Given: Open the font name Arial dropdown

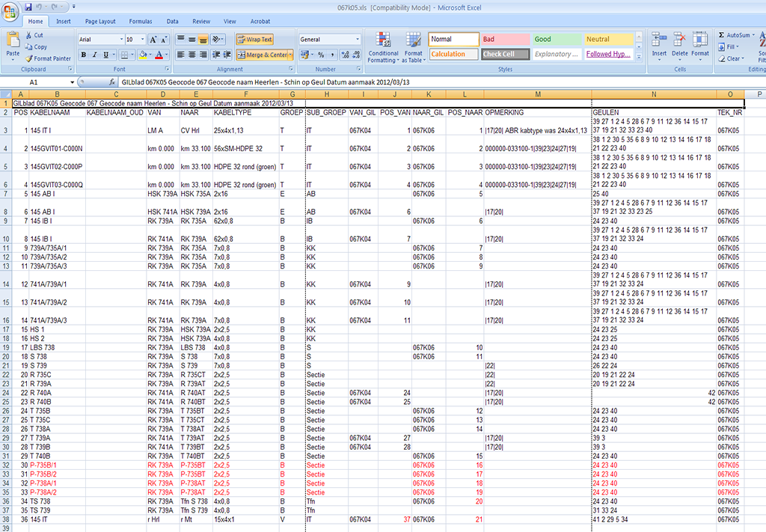Looking at the screenshot, I should pos(122,40).
